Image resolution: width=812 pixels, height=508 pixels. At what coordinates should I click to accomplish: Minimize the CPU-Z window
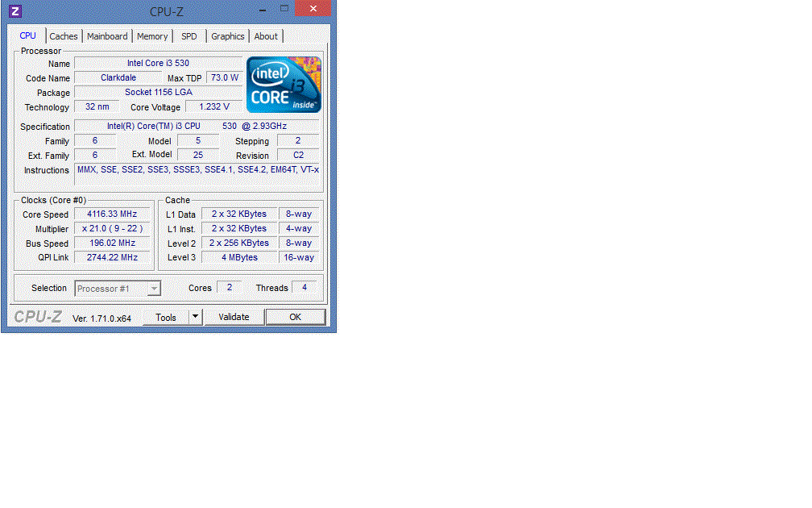[x=263, y=10]
